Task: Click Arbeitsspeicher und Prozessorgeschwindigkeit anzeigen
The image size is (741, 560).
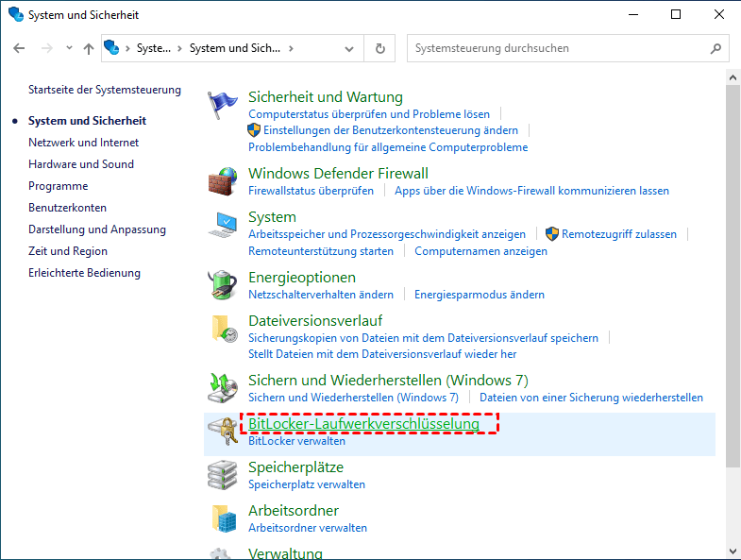Action: [387, 234]
